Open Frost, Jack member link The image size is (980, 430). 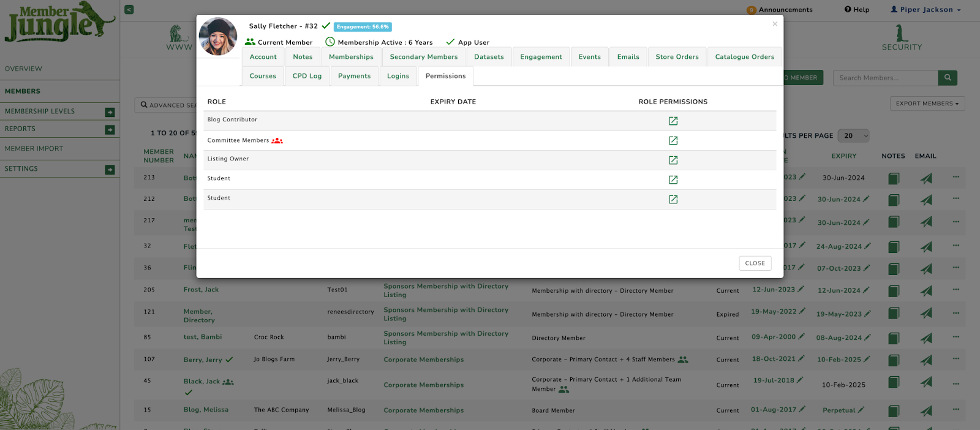(201, 290)
